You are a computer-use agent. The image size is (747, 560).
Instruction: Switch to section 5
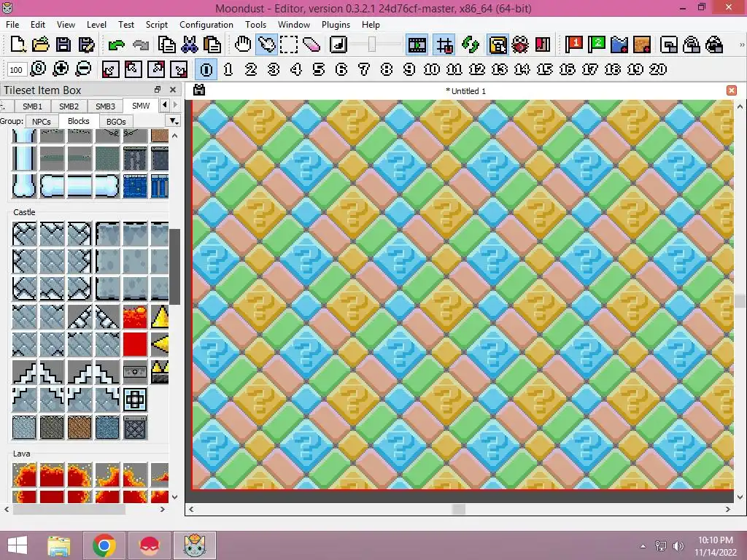[319, 69]
